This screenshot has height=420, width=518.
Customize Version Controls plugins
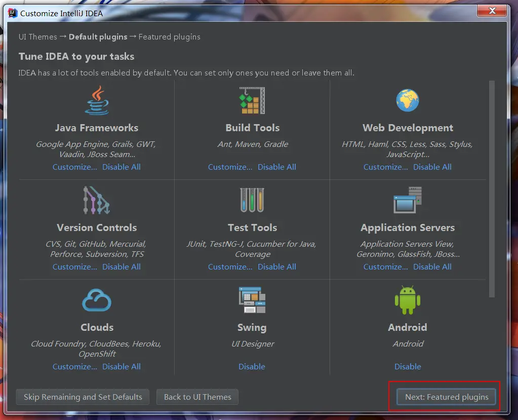point(74,266)
